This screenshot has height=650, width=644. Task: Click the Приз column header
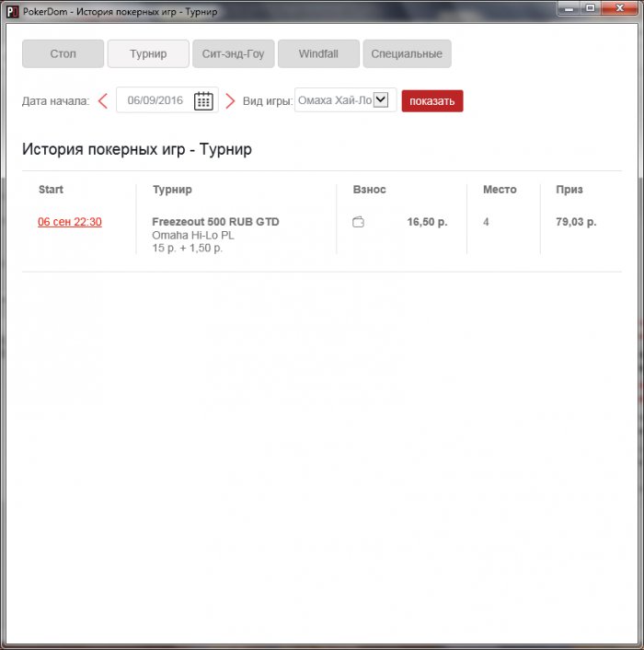click(569, 190)
